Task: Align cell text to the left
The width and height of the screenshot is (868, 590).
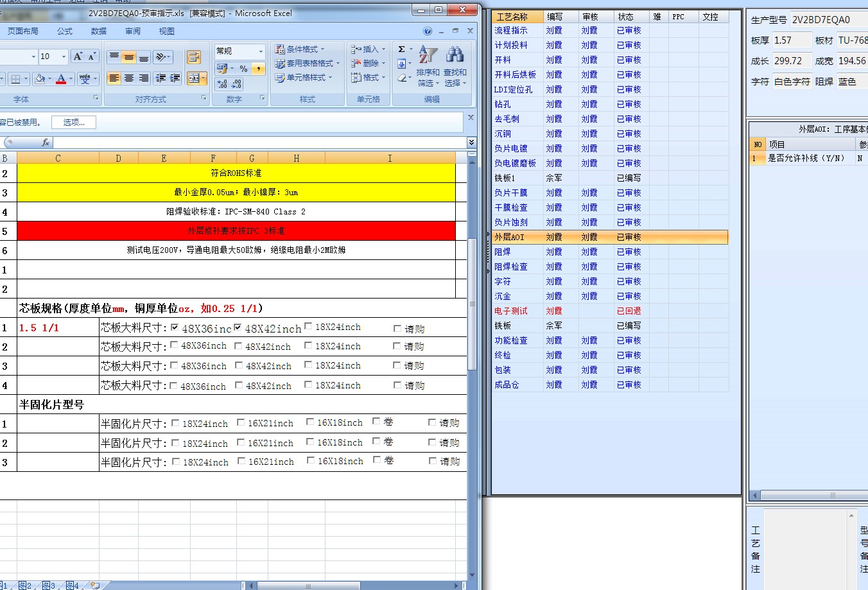Action: tap(114, 78)
